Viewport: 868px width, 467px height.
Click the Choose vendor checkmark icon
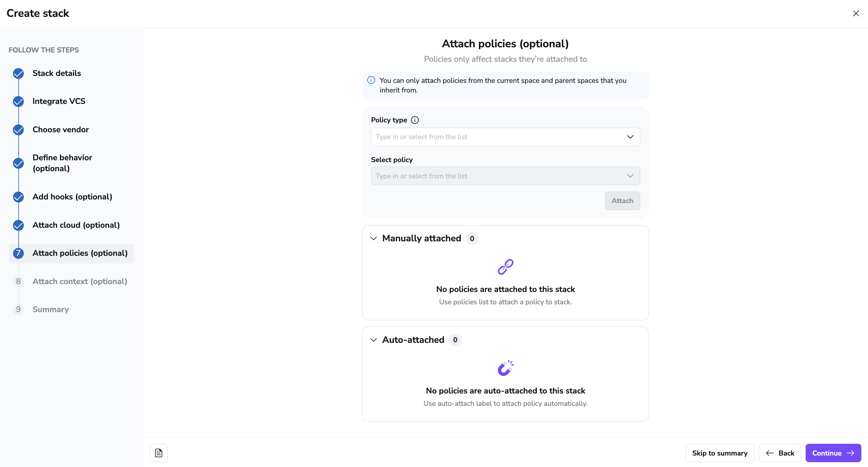18,130
